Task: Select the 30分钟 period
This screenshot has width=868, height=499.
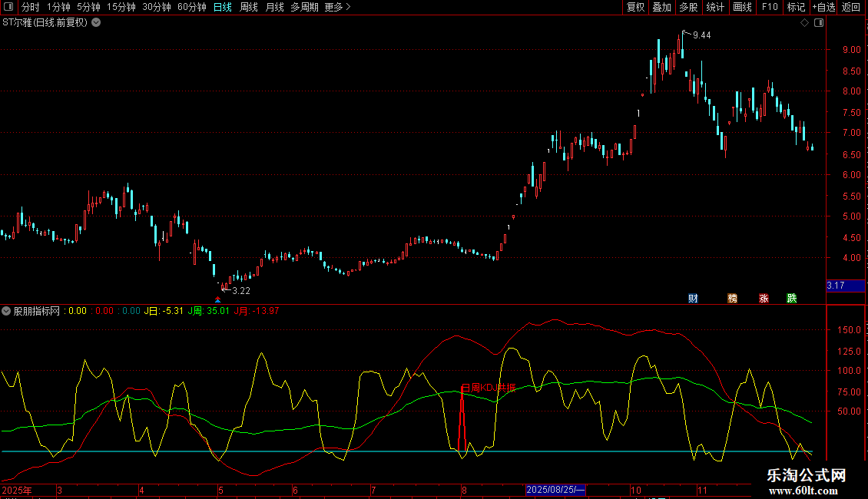Action: point(157,7)
